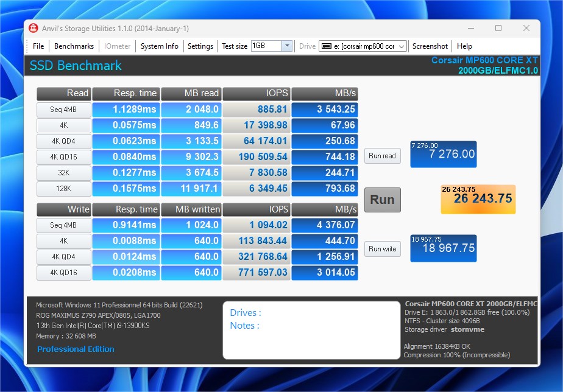Click the write Seq 4MB test button
This screenshot has height=392, width=563.
63,225
